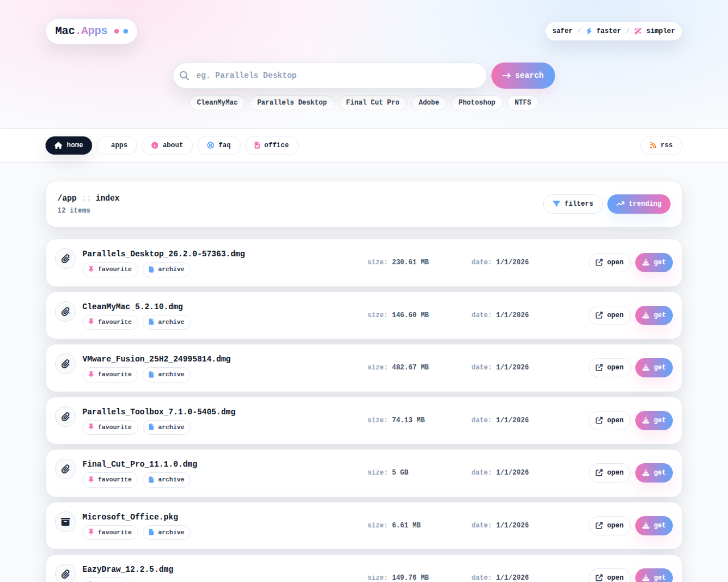Click the RSS feed icon
The height and width of the screenshot is (582, 728).
coord(652,145)
